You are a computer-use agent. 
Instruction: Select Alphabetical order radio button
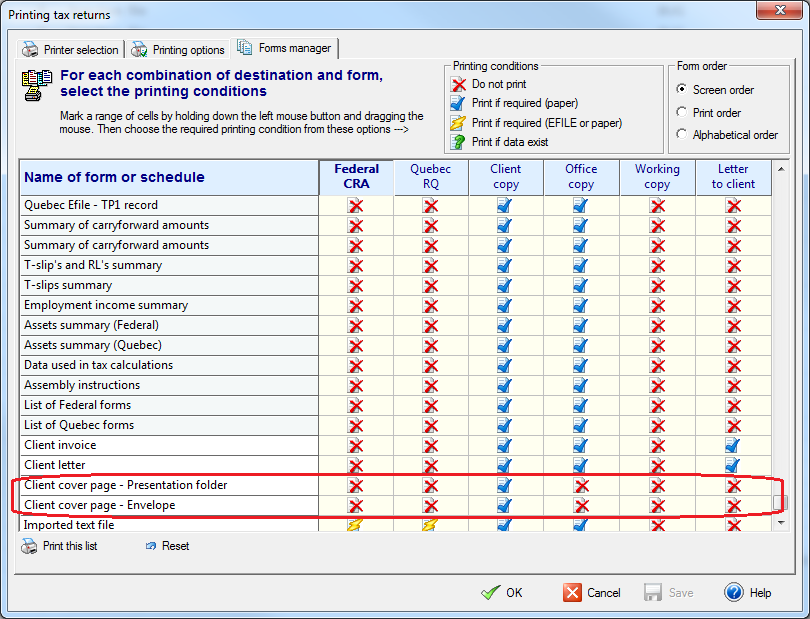(683, 134)
